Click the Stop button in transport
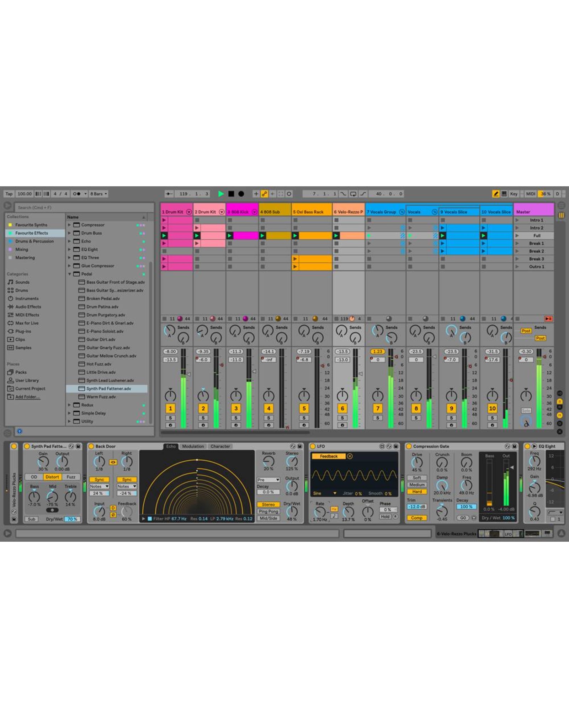The image size is (569, 728). [x=231, y=194]
